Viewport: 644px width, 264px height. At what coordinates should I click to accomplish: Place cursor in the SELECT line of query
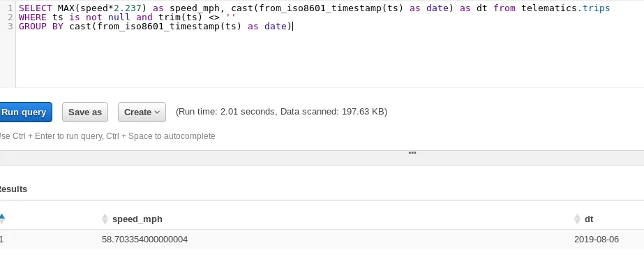314,8
